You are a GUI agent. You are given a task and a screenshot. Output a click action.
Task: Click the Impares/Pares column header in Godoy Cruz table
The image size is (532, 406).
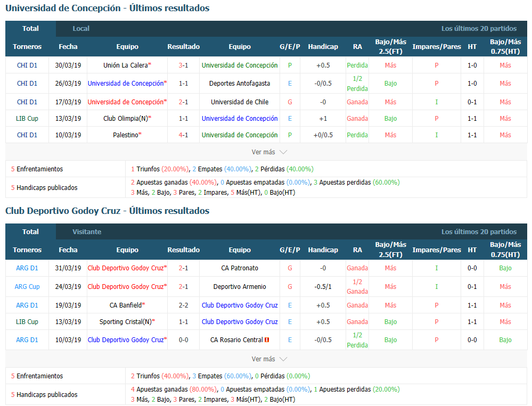point(436,250)
